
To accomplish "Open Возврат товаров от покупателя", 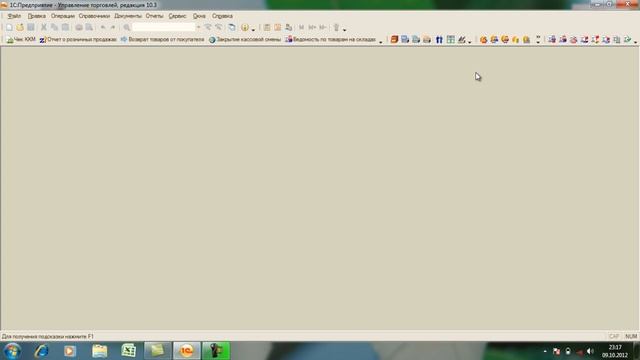I will [162, 40].
